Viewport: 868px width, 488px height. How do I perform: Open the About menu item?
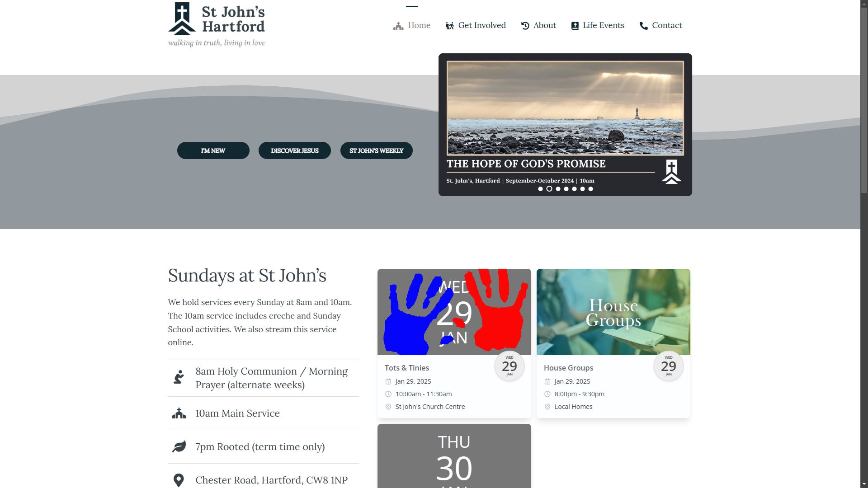pos(544,25)
